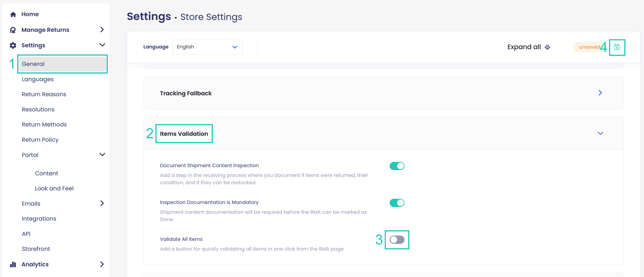This screenshot has width=644, height=277.
Task: Save settings with the disk icon
Action: pos(617,47)
